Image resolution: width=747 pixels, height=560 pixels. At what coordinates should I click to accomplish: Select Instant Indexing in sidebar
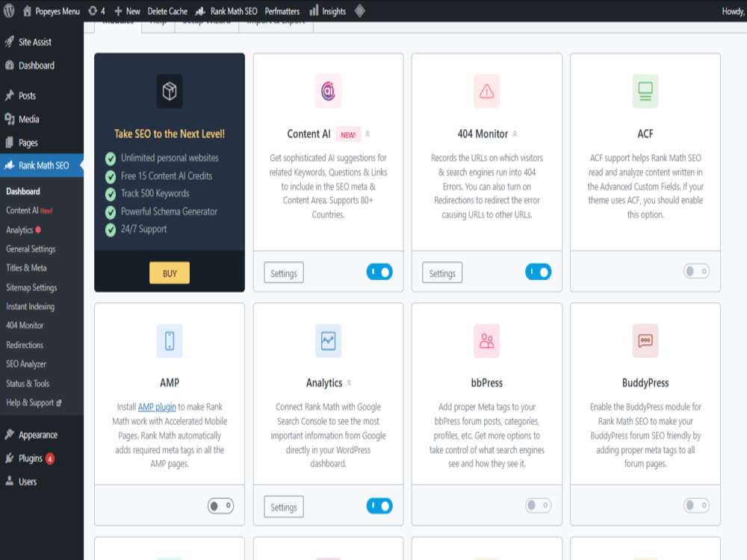30,306
